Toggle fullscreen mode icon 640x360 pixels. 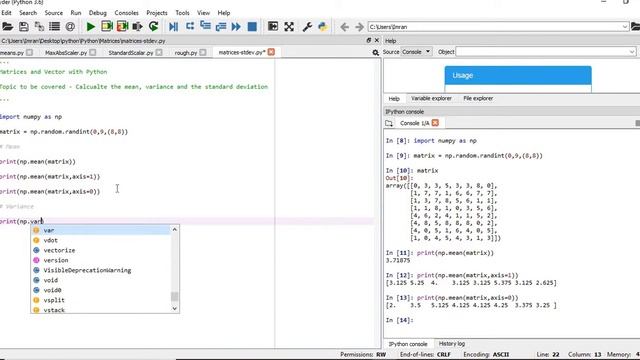coord(289,27)
